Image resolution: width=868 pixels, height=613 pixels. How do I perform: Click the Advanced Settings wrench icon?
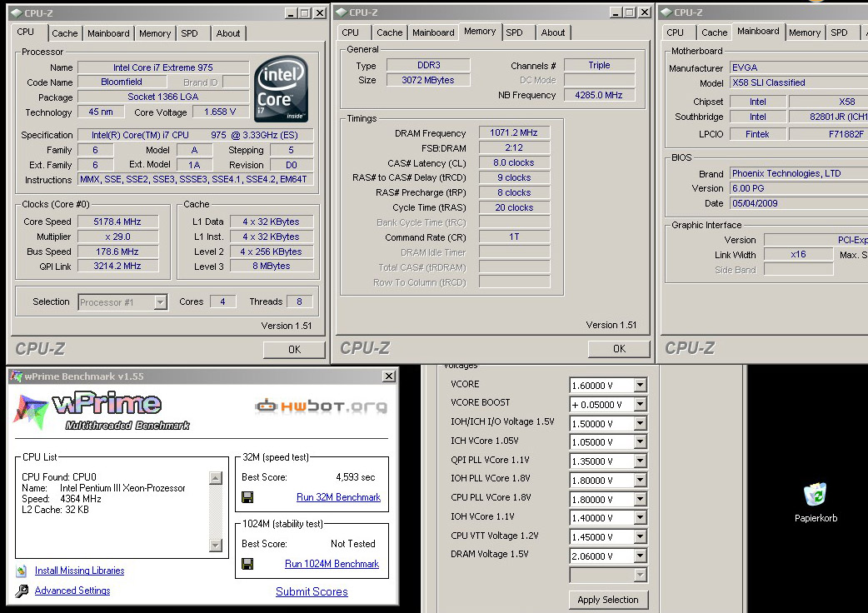(22, 591)
